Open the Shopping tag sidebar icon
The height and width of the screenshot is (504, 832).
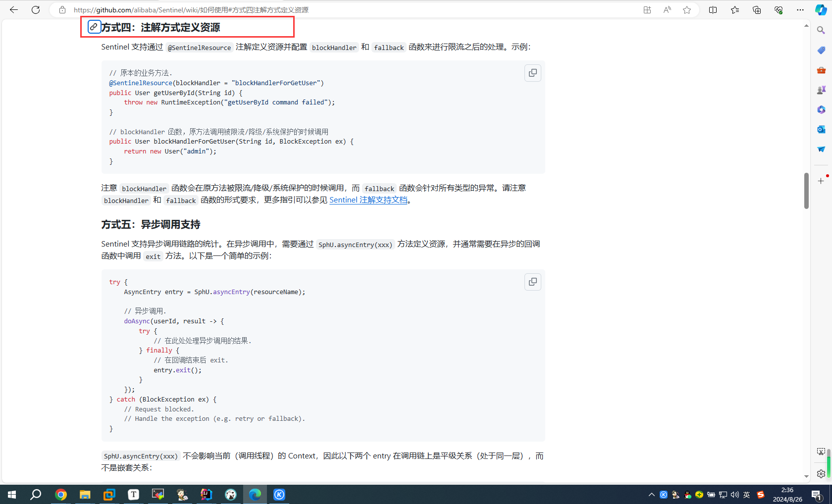(x=821, y=50)
